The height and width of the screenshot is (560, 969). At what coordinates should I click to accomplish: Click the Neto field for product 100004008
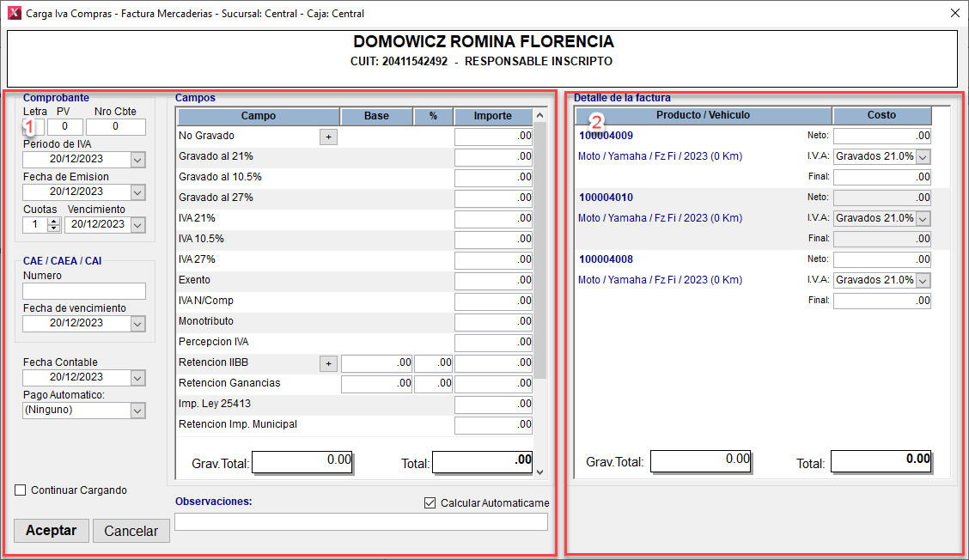(881, 259)
